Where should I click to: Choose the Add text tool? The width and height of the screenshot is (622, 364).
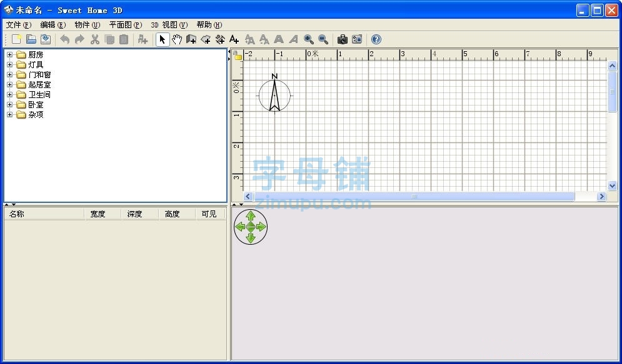(234, 39)
